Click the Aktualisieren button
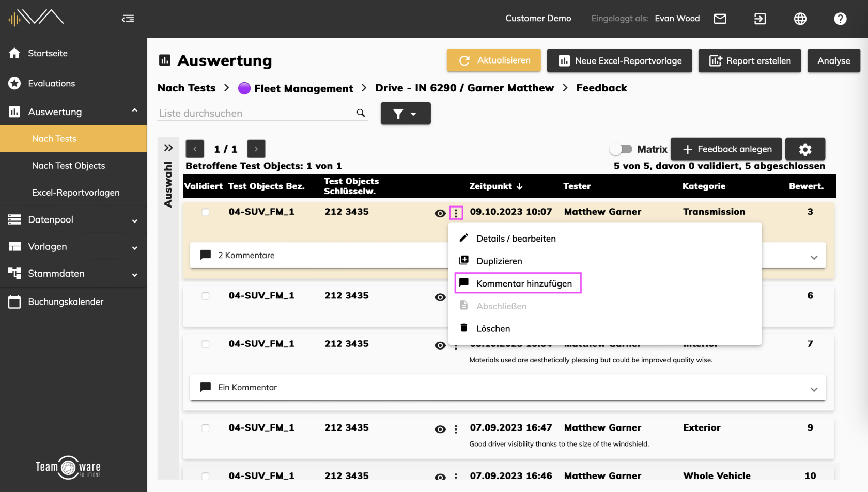 (493, 60)
